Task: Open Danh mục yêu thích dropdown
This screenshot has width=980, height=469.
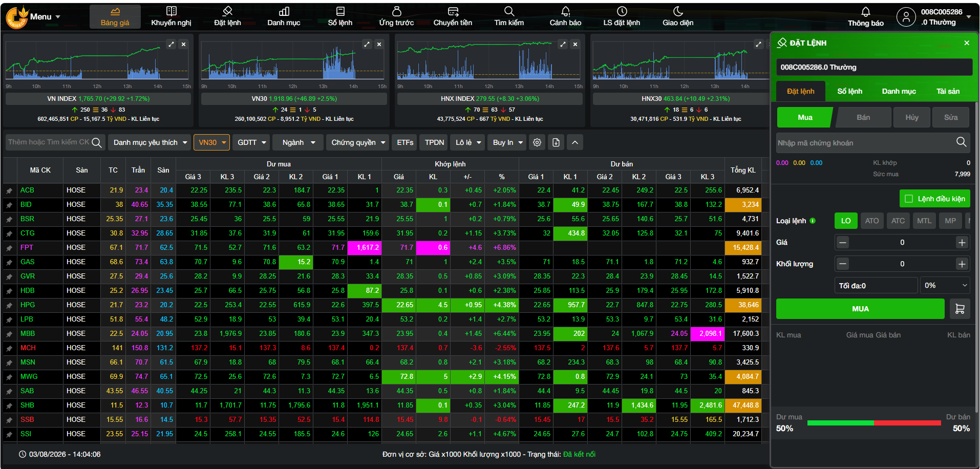Action: click(x=150, y=142)
